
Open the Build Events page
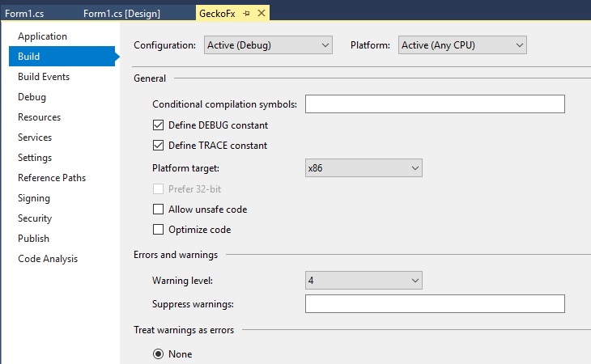point(44,77)
